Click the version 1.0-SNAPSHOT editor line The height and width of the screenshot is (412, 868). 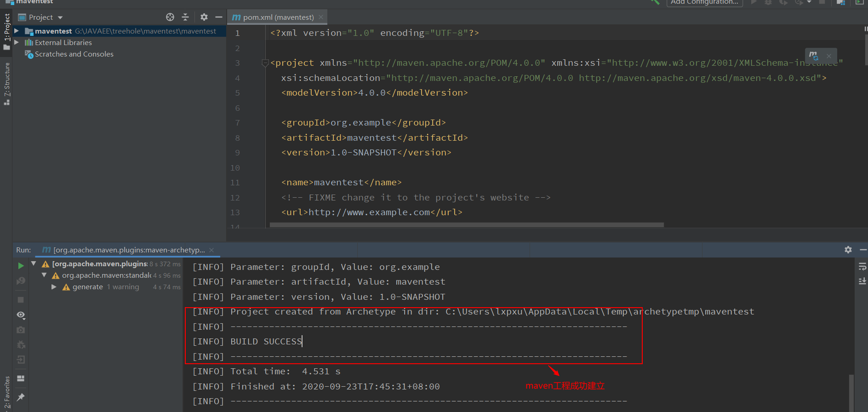366,152
